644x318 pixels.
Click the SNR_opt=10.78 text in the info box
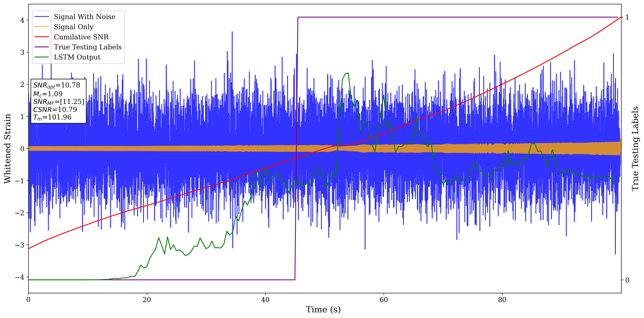click(x=56, y=85)
